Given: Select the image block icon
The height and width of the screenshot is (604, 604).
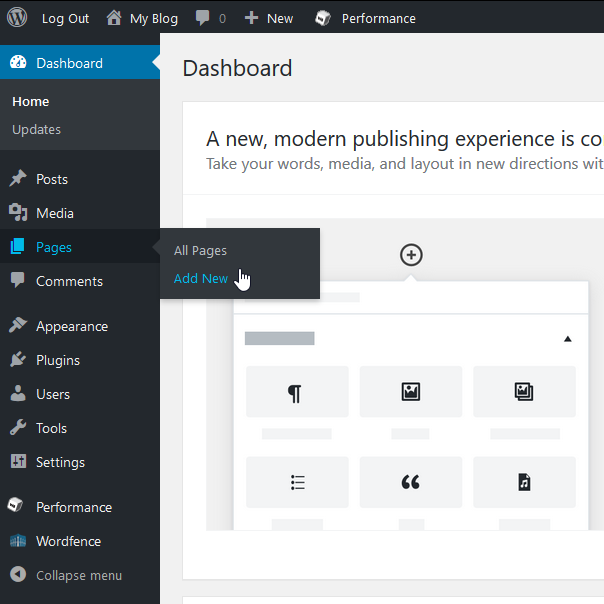Looking at the screenshot, I should tap(410, 392).
